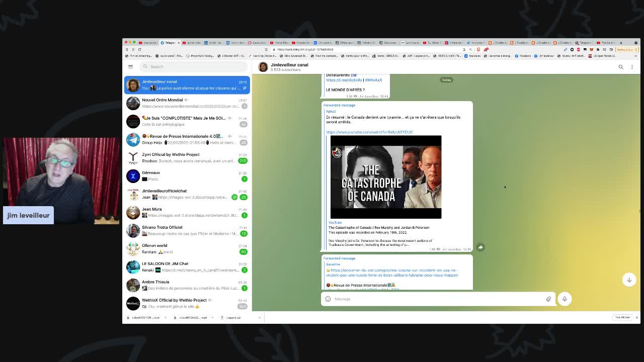Image resolution: width=644 pixels, height=362 pixels.
Task: Open the Jim leveilleur bookmark
Action: click(x=544, y=56)
